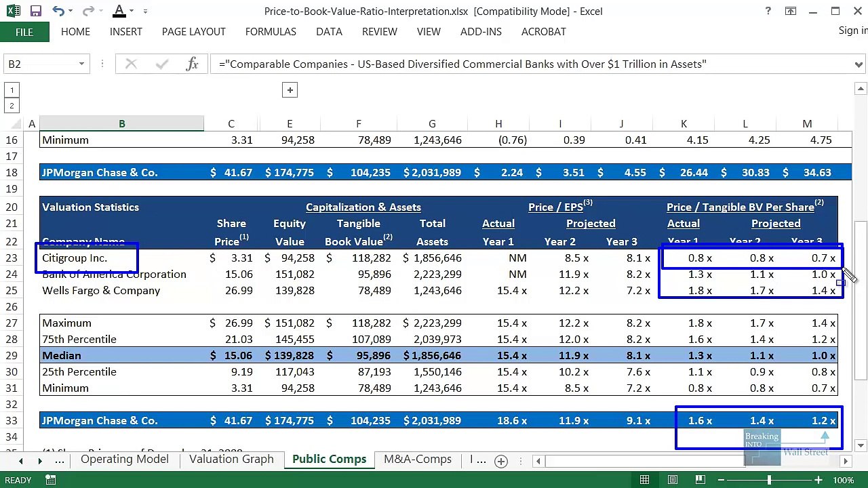This screenshot has width=868, height=488.
Task: Open the FILE backstage menu
Action: (x=24, y=32)
